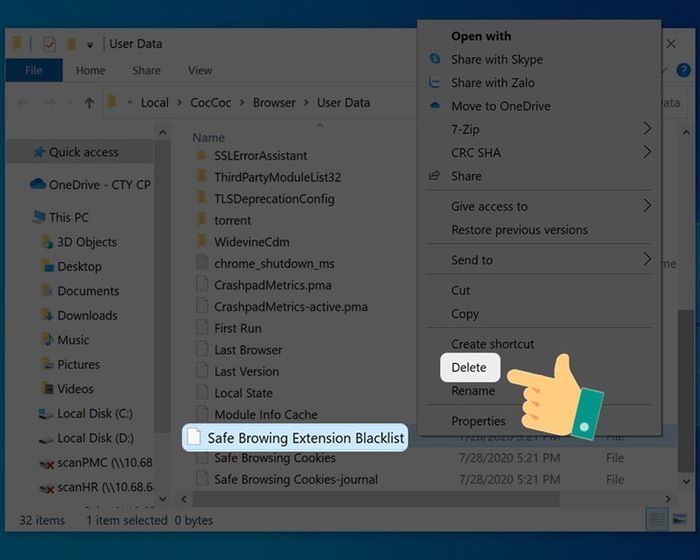The width and height of the screenshot is (700, 560).
Task: Choose Open with in context menu
Action: pos(481,36)
